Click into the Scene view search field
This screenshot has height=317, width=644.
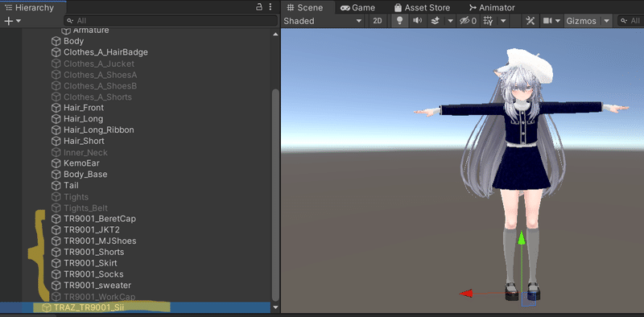pyautogui.click(x=630, y=21)
